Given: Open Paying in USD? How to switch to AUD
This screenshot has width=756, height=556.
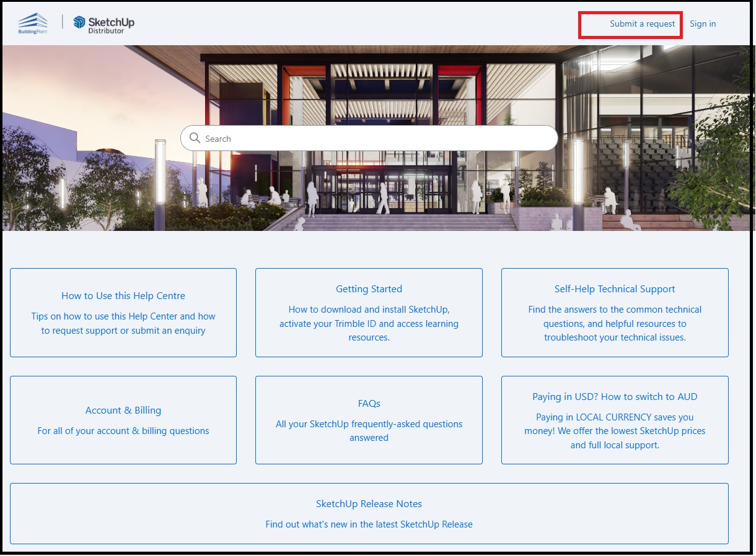Looking at the screenshot, I should pos(614,397).
